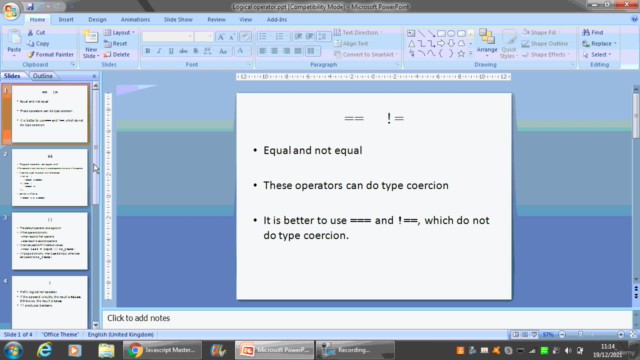
Task: Click the Shape Outline button
Action: [x=547, y=43]
